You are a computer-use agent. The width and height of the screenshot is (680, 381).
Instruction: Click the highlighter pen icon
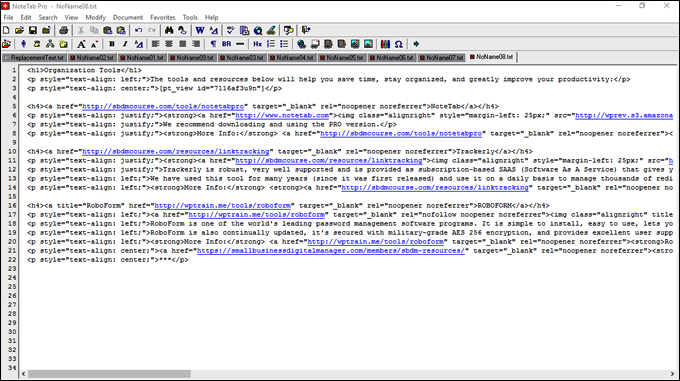click(271, 30)
